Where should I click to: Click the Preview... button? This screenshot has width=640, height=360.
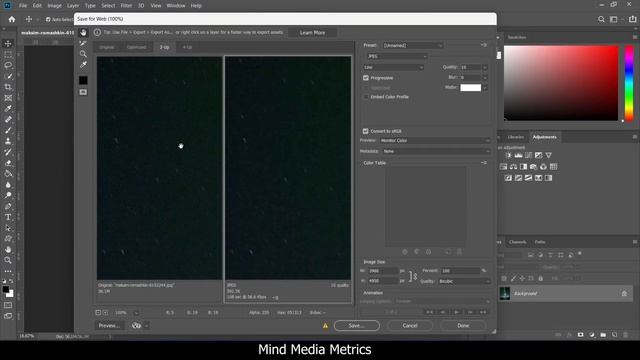click(x=109, y=326)
